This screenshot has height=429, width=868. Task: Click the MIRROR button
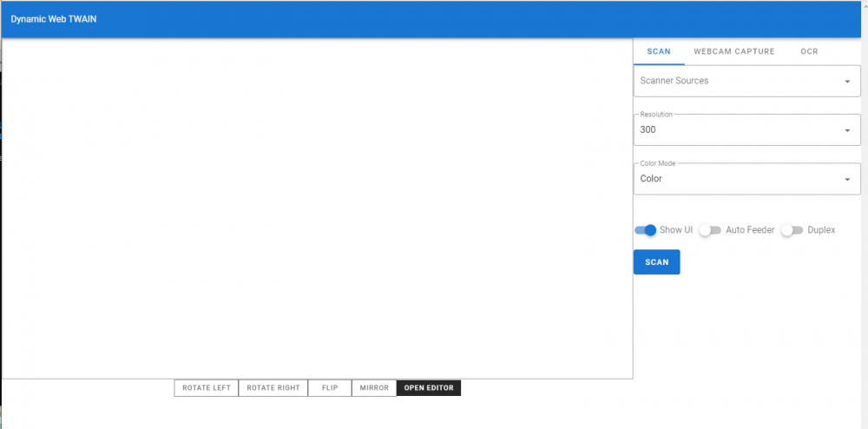tap(374, 388)
